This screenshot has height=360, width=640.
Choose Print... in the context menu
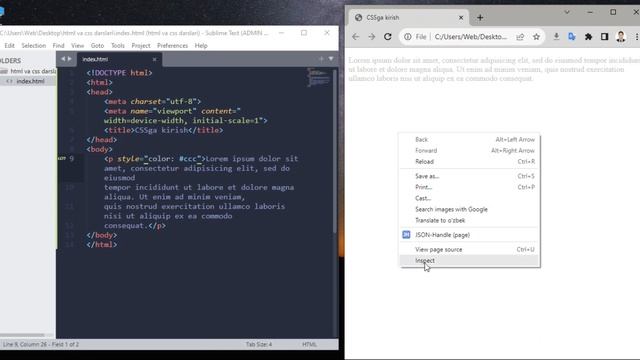click(x=469, y=187)
